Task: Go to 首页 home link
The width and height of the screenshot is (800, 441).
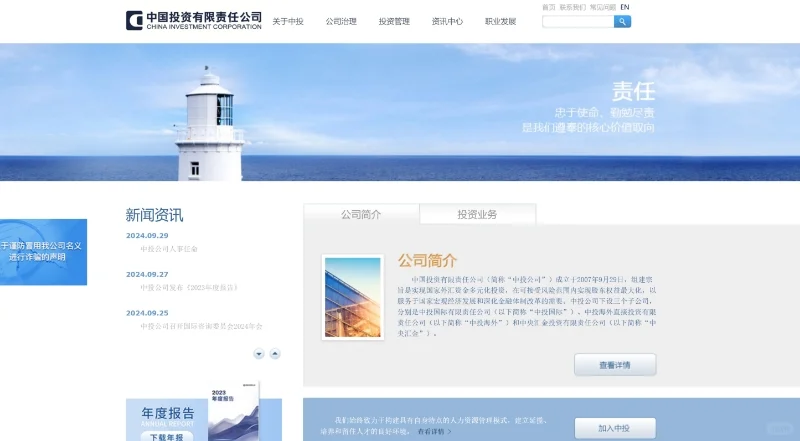Action: [548, 7]
